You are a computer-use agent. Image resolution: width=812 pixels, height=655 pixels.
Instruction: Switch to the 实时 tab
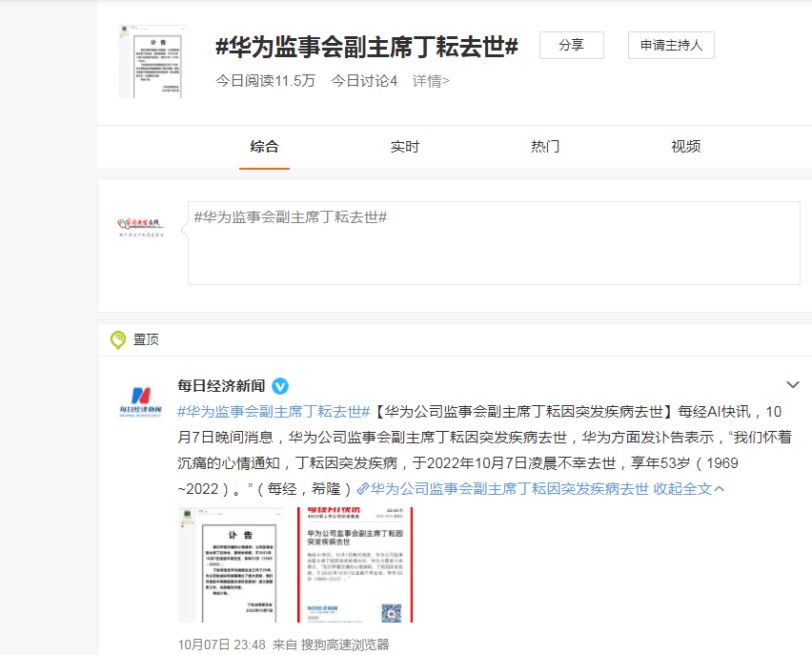coord(404,147)
